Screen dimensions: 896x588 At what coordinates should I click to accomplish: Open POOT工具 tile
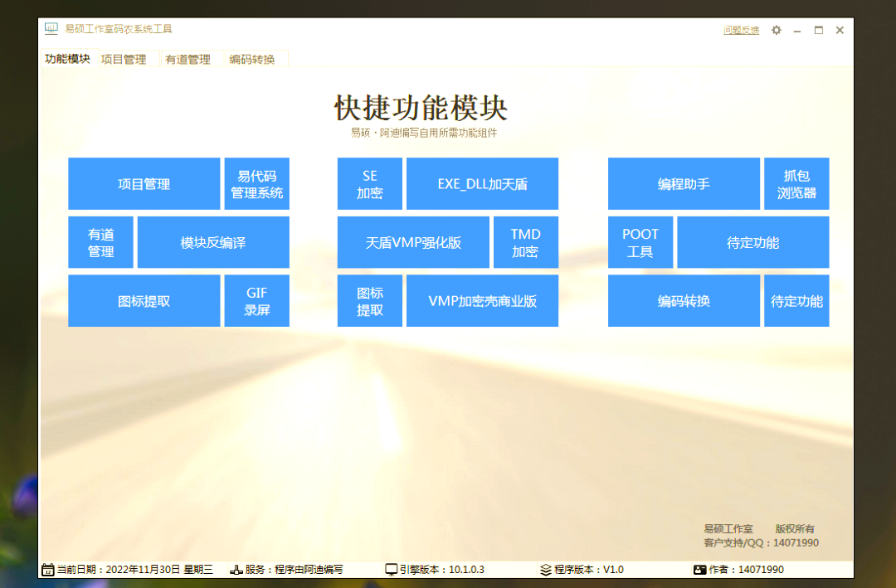coord(640,242)
